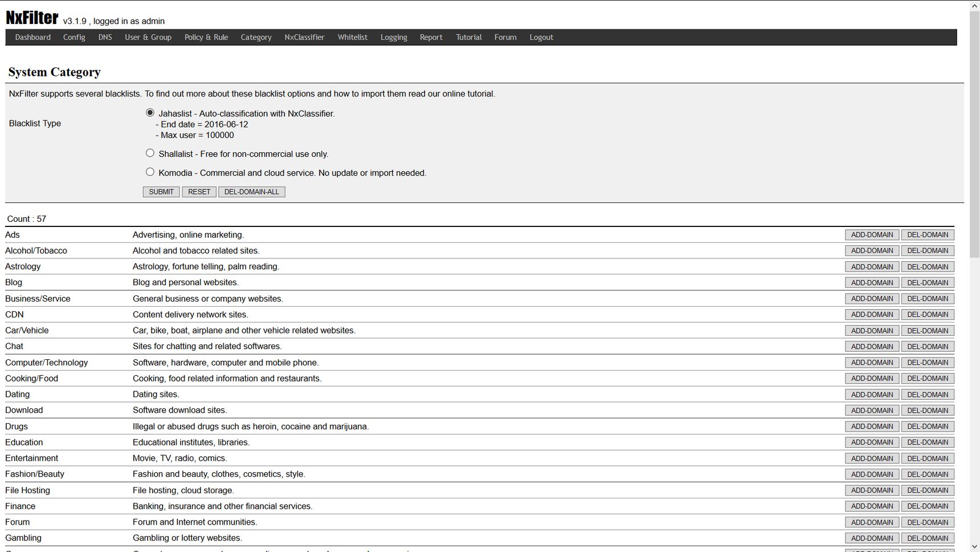Add domain to the Blog category
This screenshot has width=980, height=552.
pos(872,283)
